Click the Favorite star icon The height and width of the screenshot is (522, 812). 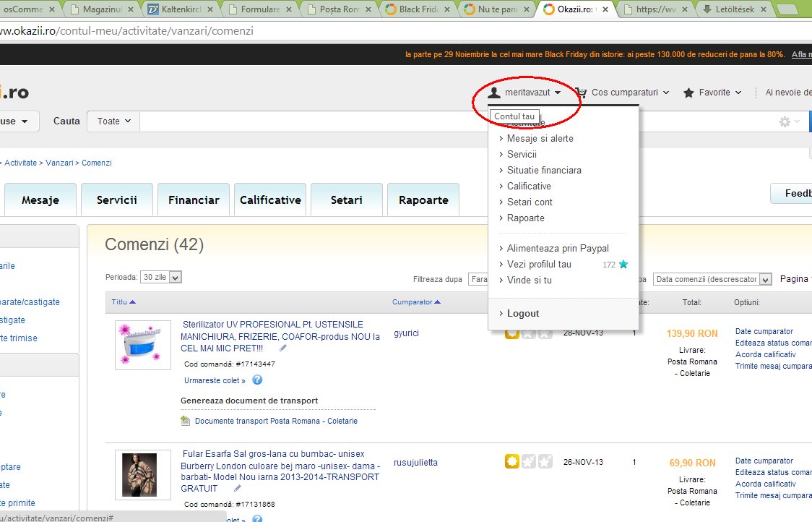coord(688,93)
